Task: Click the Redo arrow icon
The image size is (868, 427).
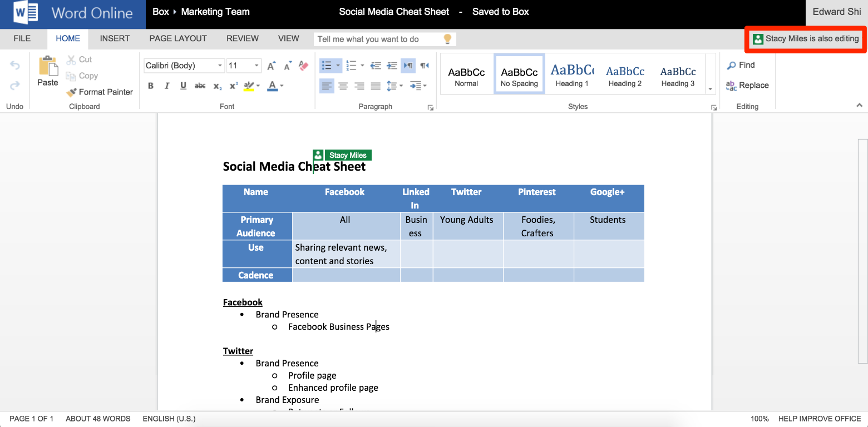Action: coord(15,85)
